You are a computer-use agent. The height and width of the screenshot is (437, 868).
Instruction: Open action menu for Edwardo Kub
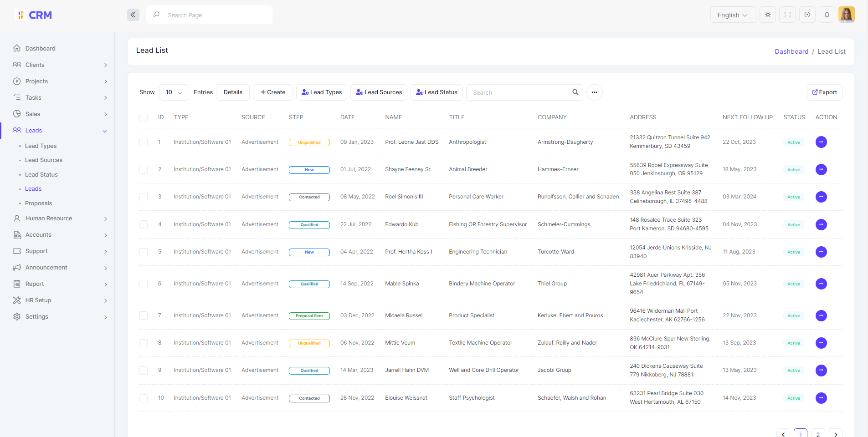pos(821,224)
